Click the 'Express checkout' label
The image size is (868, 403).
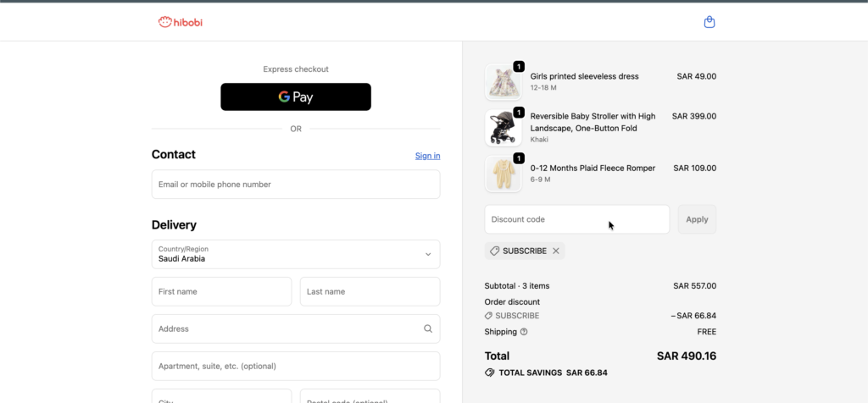(x=296, y=69)
